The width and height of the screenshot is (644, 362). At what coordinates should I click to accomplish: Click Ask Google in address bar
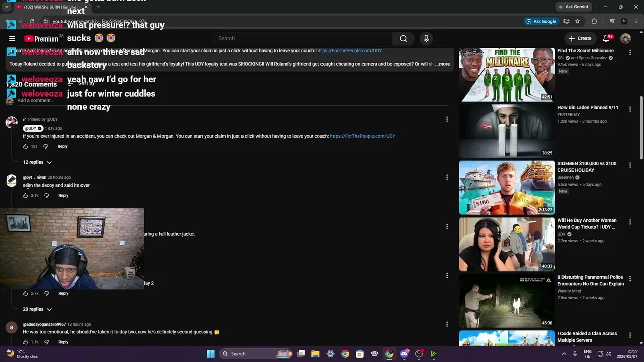(x=541, y=21)
